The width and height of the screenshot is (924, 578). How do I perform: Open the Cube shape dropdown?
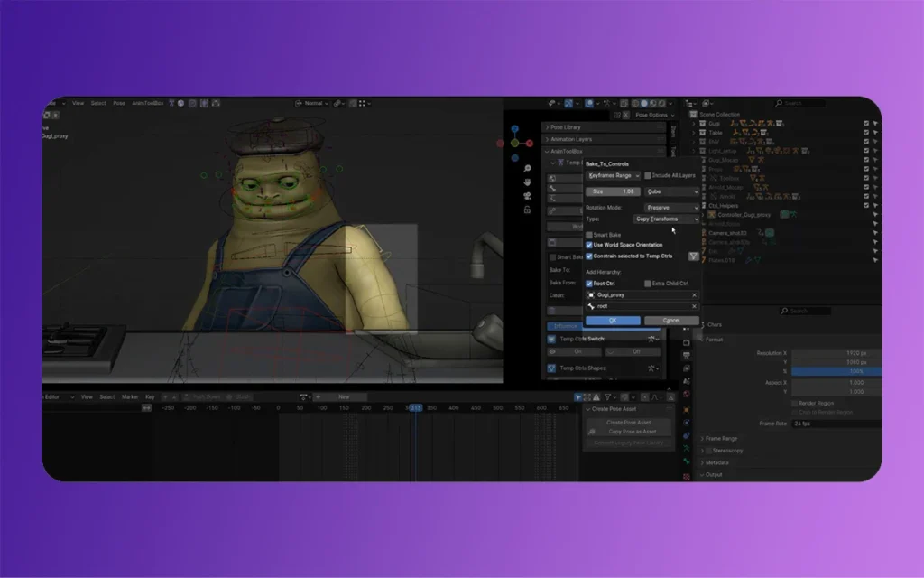(x=671, y=191)
